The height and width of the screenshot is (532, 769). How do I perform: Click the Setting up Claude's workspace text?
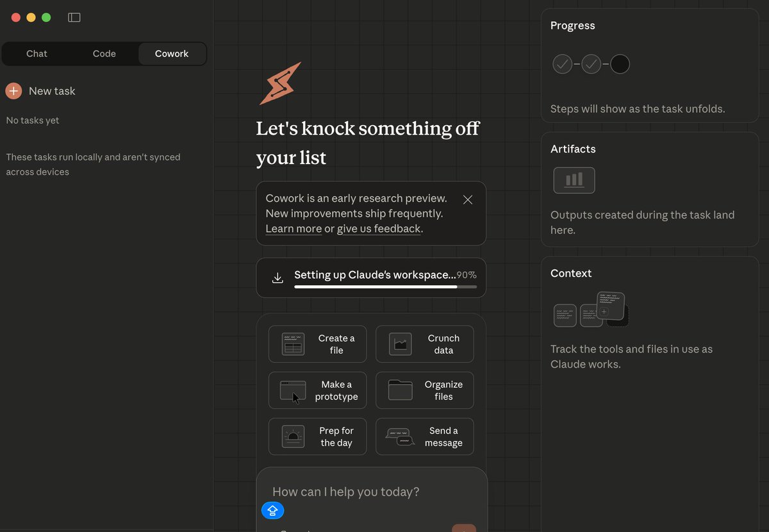[375, 275]
